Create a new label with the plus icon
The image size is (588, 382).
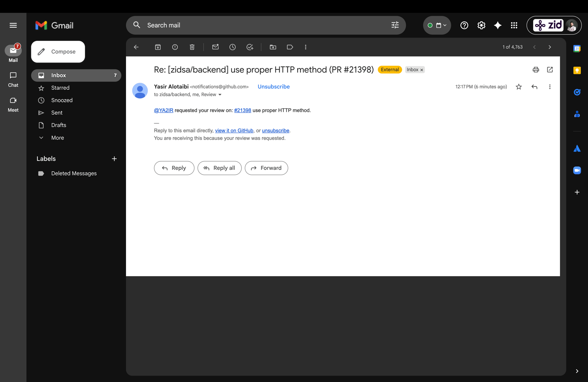click(114, 159)
